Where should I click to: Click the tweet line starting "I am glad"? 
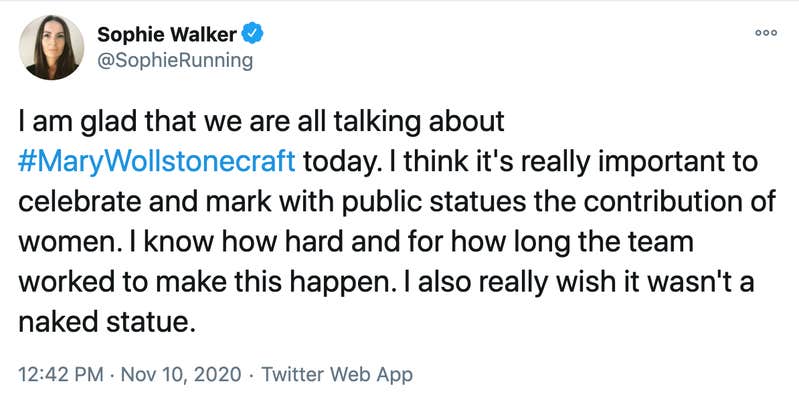[x=261, y=122]
